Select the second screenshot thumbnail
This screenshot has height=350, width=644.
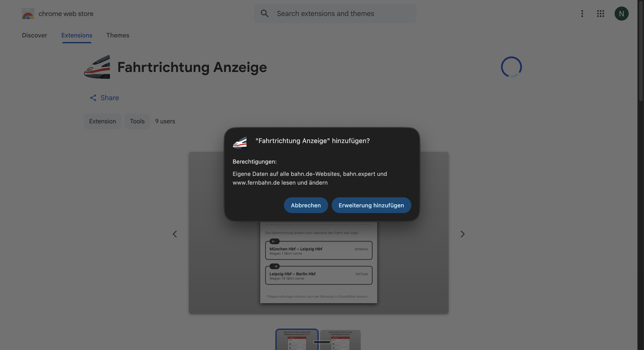click(340, 340)
